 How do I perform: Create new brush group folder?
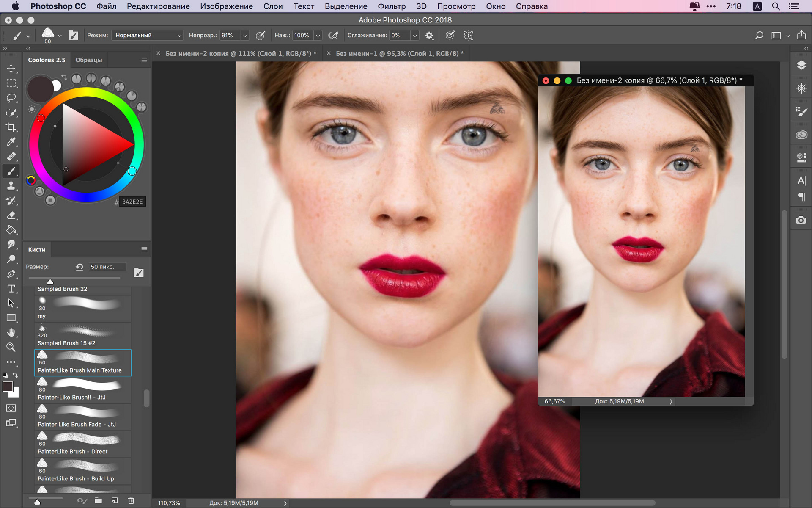coord(99,500)
